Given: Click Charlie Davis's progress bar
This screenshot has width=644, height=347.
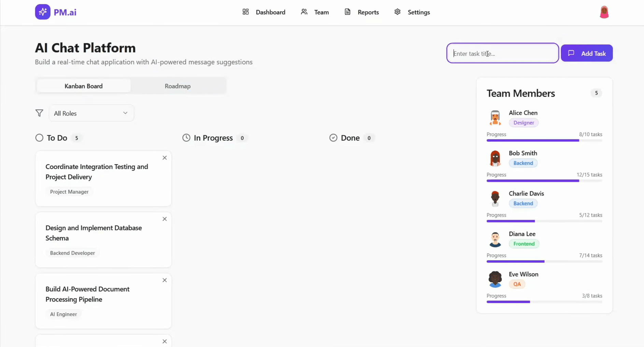Looking at the screenshot, I should 544,221.
